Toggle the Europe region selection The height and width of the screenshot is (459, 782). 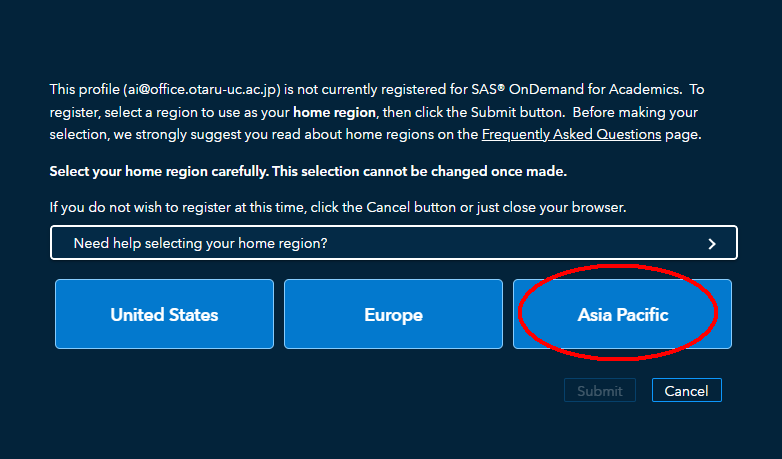393,314
